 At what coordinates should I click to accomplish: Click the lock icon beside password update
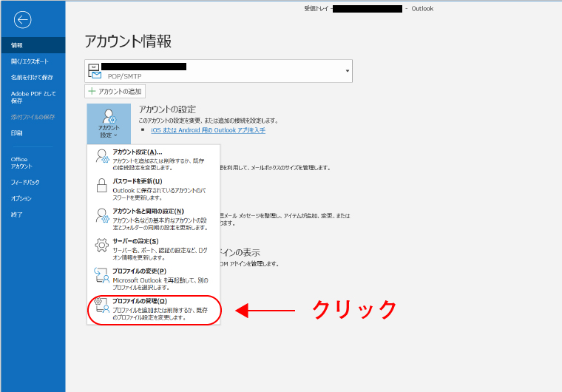[102, 186]
